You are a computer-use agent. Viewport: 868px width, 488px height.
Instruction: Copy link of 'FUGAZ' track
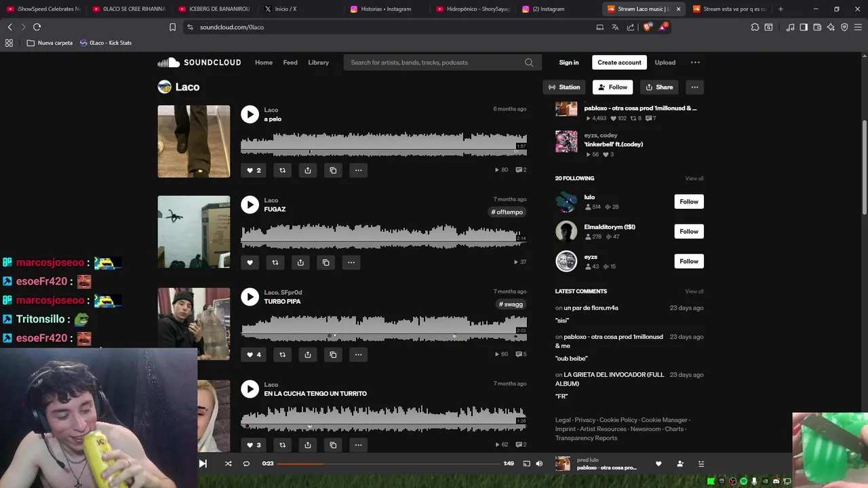(x=325, y=262)
